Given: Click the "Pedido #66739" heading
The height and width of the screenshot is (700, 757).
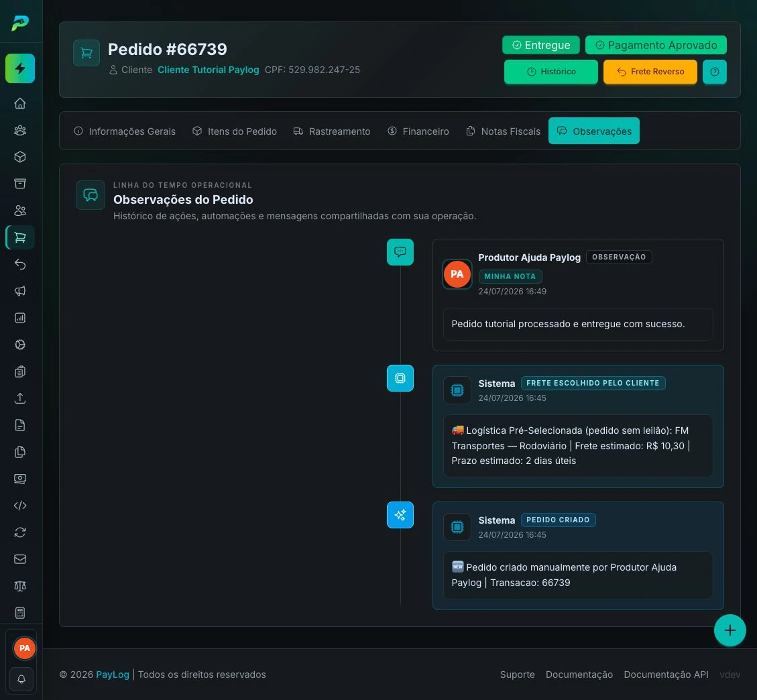Looking at the screenshot, I should pyautogui.click(x=168, y=49).
